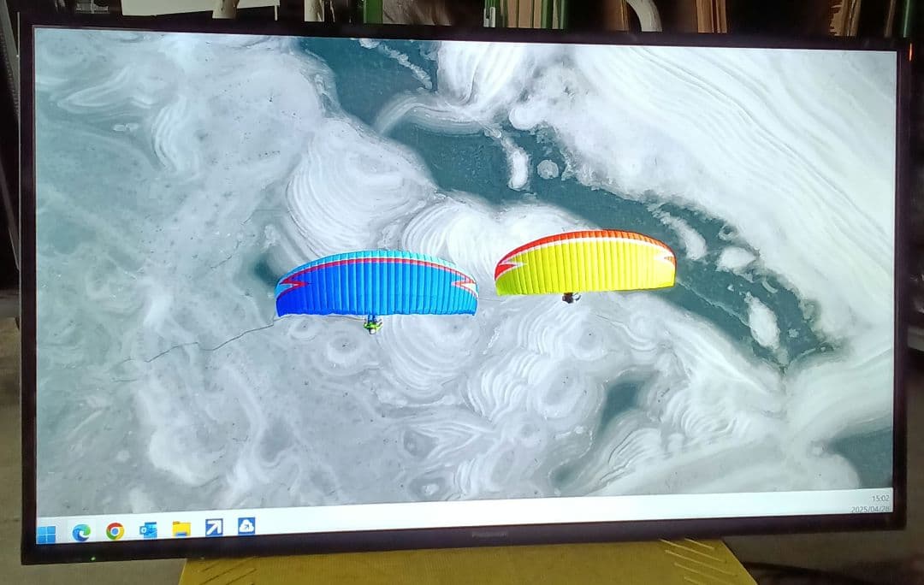
Task: Open the cloud storage app on the taskbar
Action: tap(247, 527)
